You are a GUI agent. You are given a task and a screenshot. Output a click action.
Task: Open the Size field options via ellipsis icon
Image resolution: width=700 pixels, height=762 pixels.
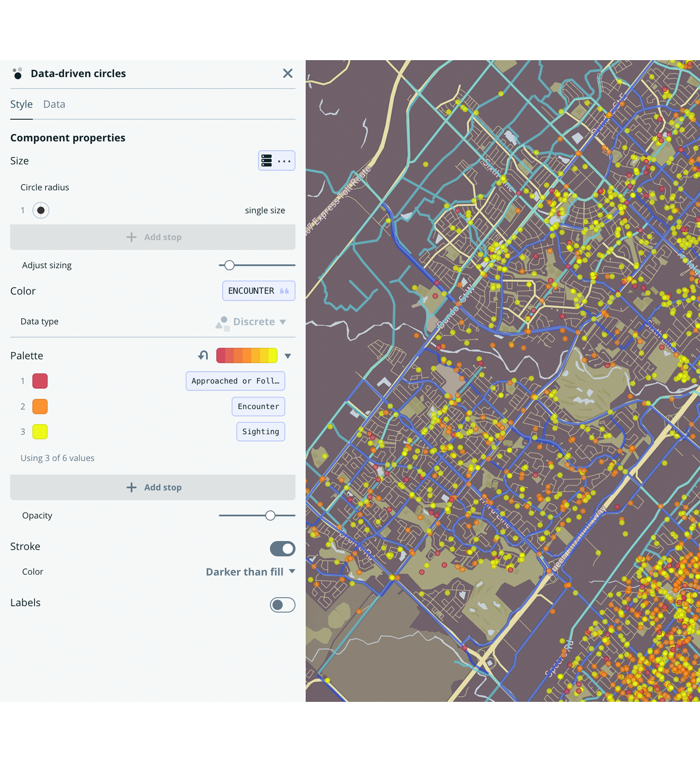click(284, 161)
